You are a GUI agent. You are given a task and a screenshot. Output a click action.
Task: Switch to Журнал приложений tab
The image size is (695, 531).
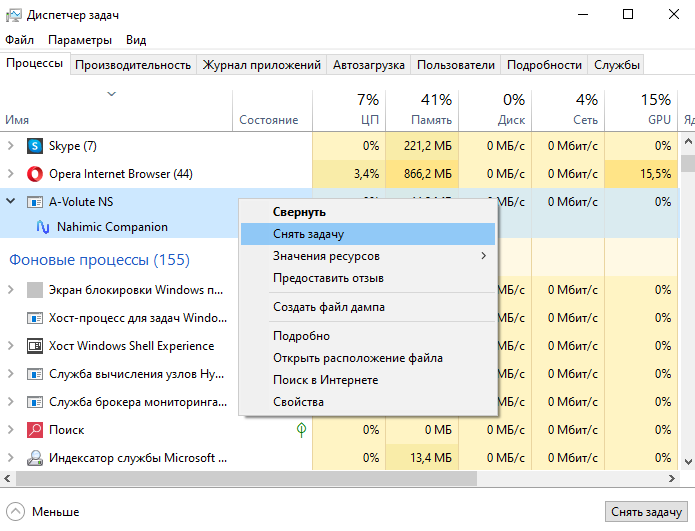click(262, 65)
